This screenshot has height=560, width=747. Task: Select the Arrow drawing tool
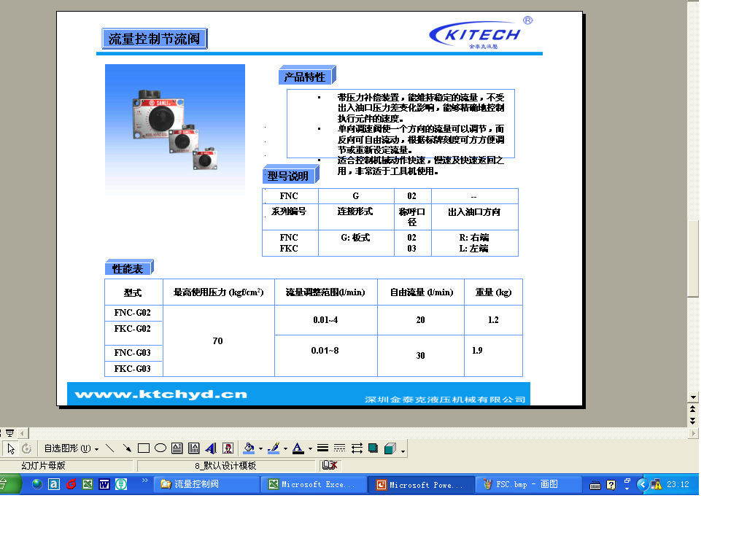click(127, 448)
